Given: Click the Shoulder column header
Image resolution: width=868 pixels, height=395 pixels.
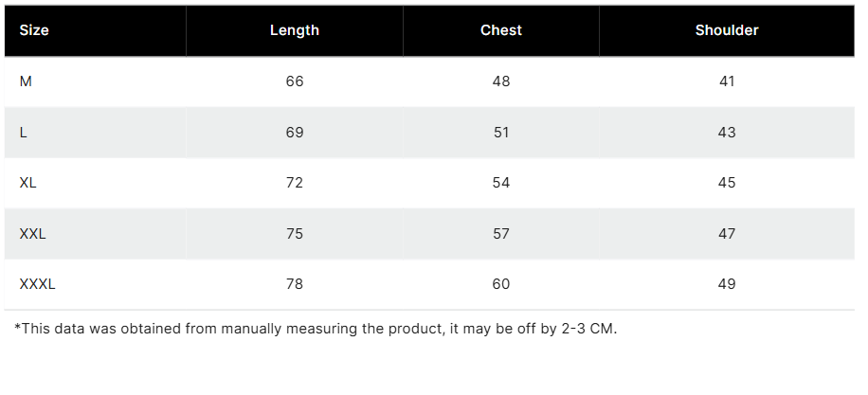Looking at the screenshot, I should coord(727,30).
